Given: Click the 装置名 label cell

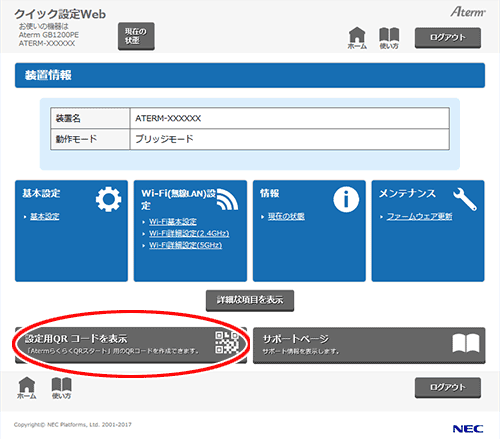Looking at the screenshot, I should pos(90,118).
